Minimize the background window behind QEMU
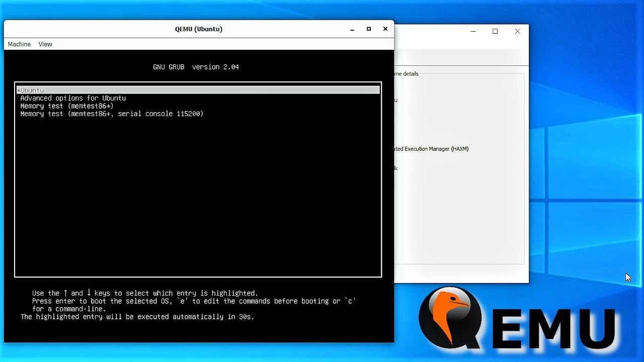The height and width of the screenshot is (362, 644). click(473, 31)
